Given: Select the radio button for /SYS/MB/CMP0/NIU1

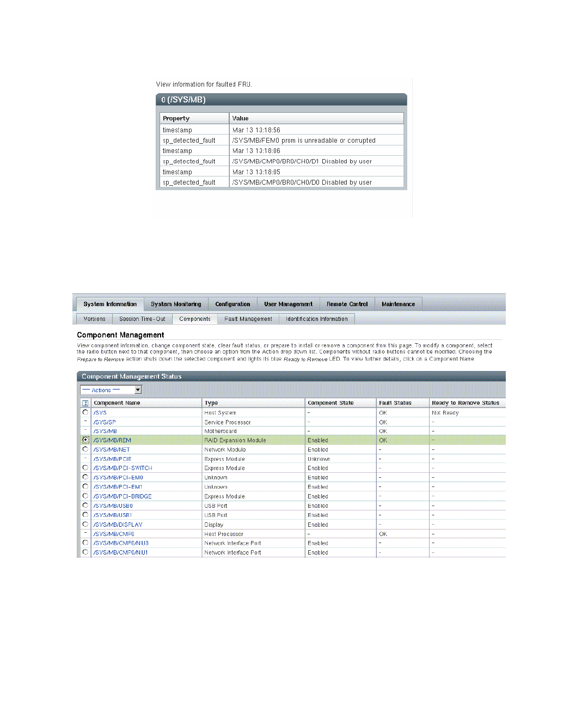Looking at the screenshot, I should point(85,552).
